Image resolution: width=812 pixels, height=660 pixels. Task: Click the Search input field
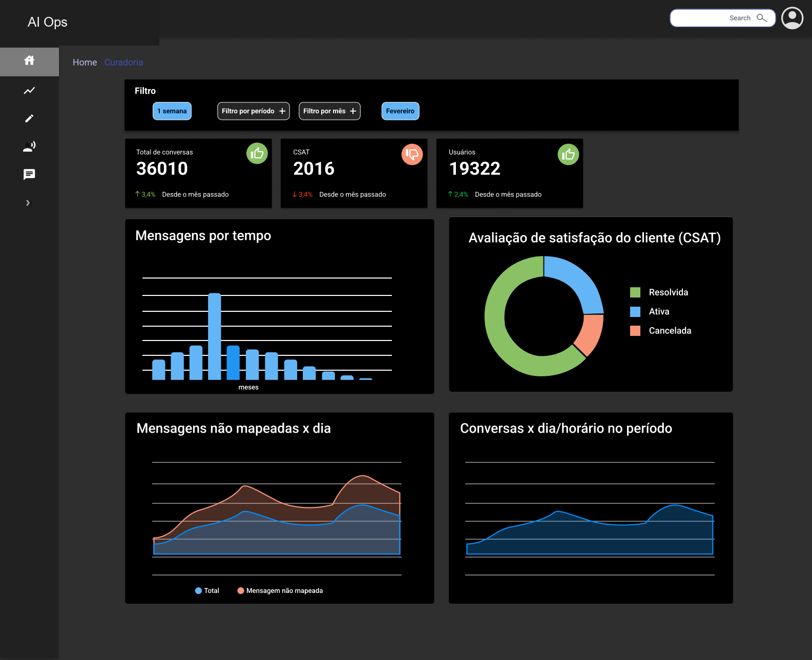[x=723, y=18]
